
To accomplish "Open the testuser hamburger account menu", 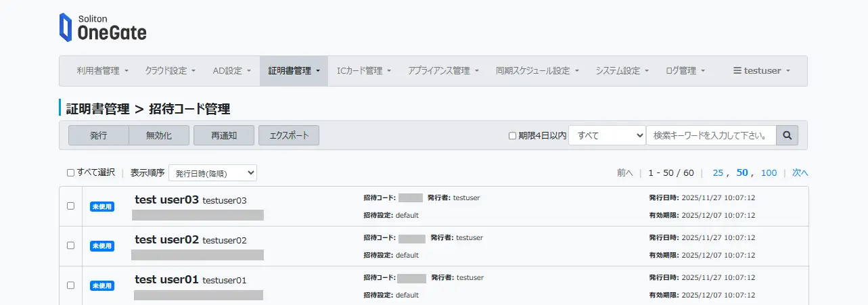I will (761, 71).
